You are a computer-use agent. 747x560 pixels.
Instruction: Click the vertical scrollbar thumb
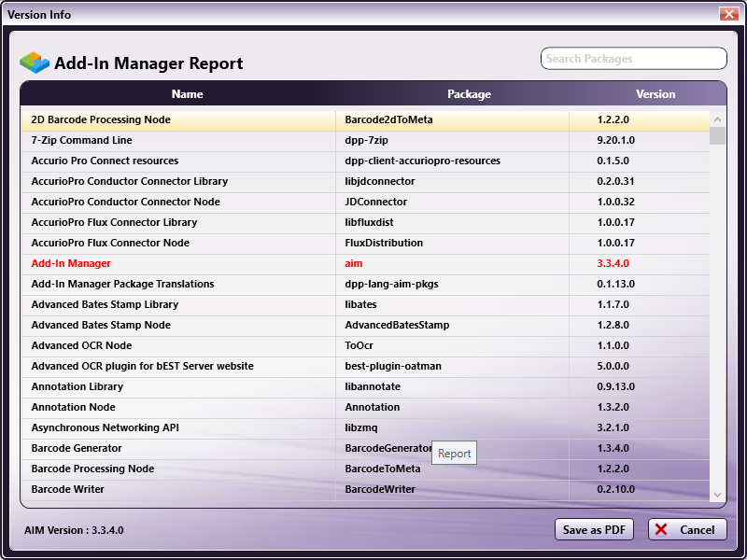pos(717,135)
